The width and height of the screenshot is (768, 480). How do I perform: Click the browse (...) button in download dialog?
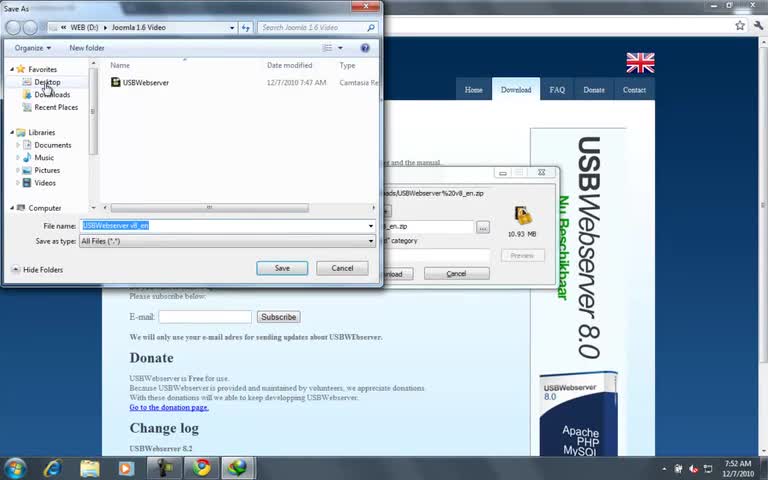[x=482, y=227]
